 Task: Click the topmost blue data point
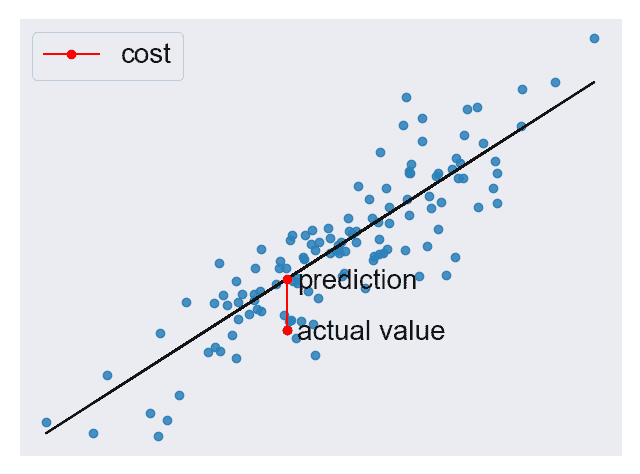pos(594,38)
